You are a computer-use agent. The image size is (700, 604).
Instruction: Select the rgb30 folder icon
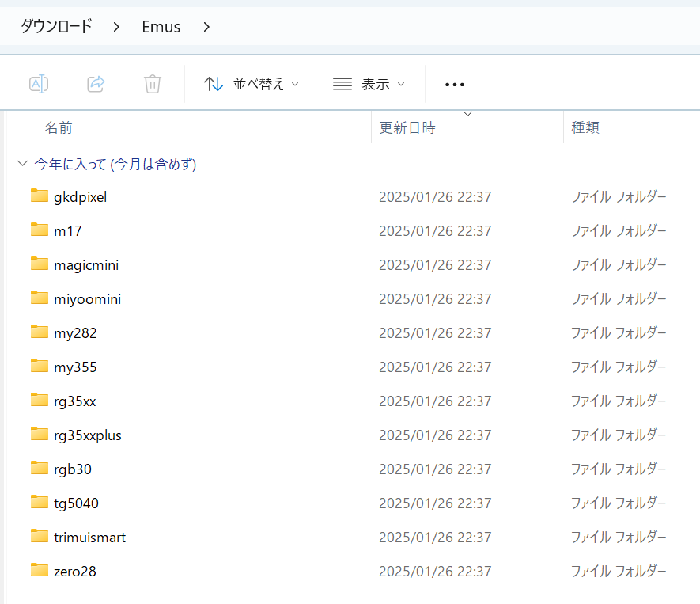tap(40, 468)
